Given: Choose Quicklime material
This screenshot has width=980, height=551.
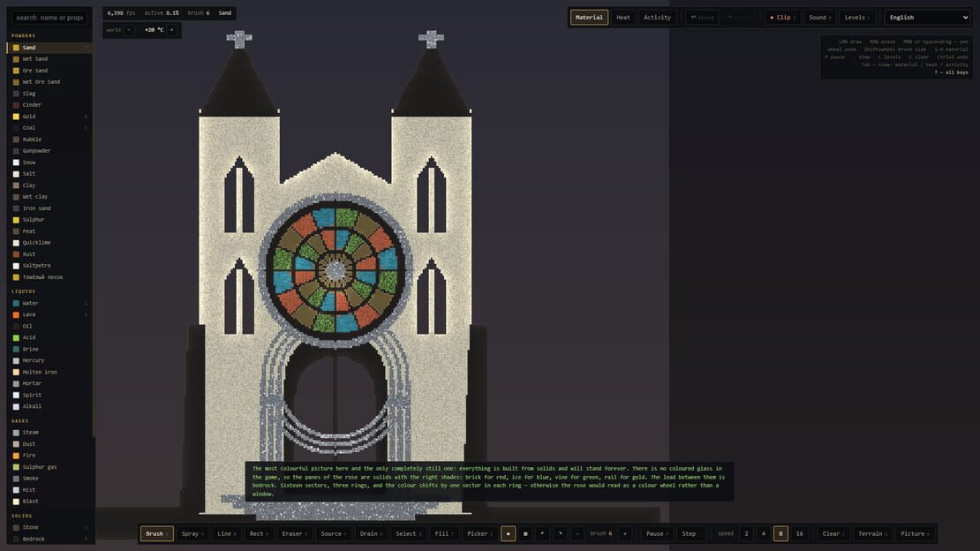Looking at the screenshot, I should (x=49, y=243).
